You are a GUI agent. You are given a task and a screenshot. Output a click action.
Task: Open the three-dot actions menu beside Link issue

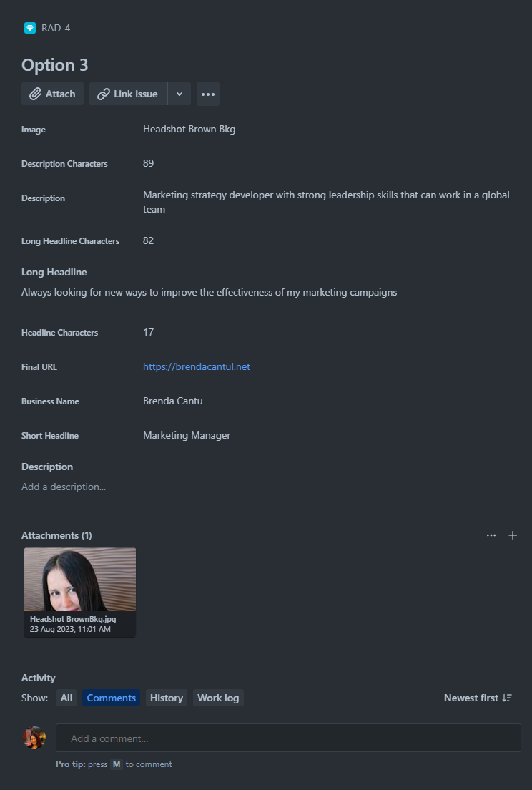[208, 94]
